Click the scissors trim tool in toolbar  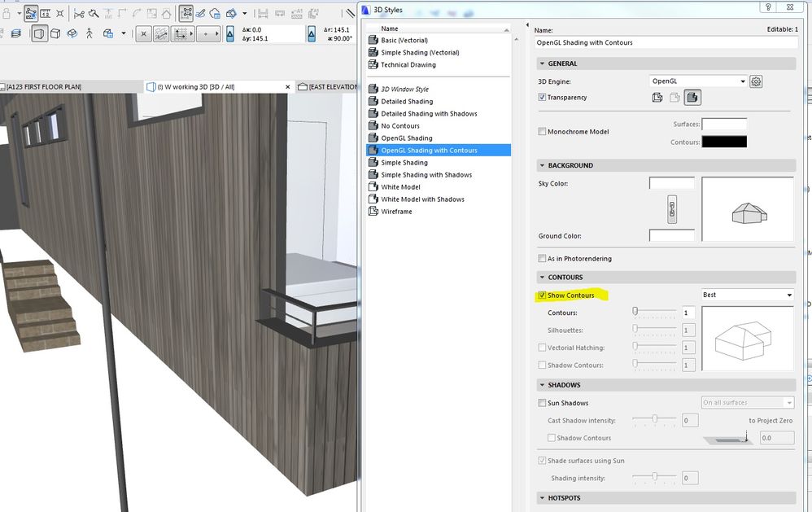coord(79,13)
